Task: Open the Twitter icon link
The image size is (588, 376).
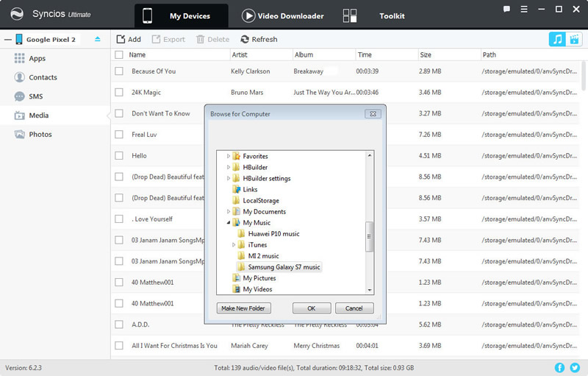Action: [575, 367]
